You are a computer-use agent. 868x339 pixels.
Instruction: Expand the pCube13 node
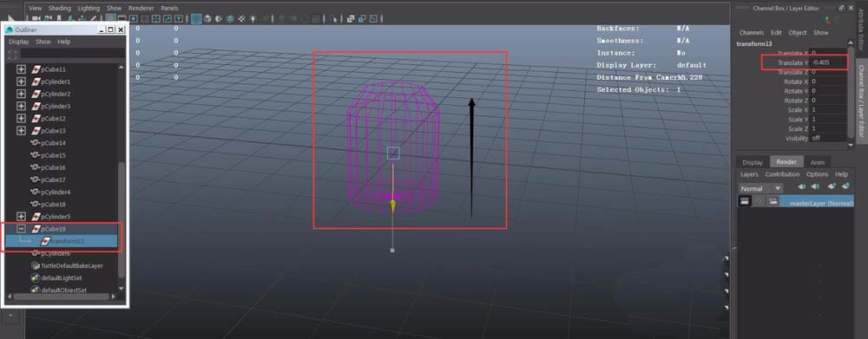click(21, 131)
